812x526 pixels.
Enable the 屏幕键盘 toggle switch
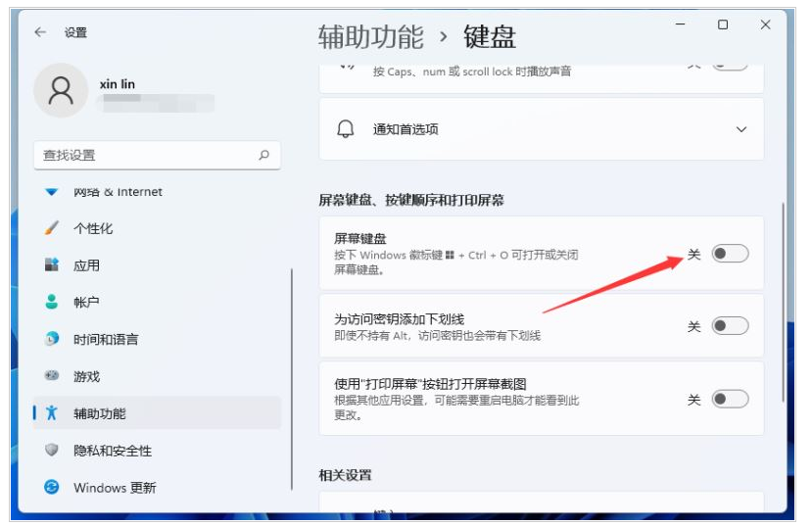click(x=730, y=255)
